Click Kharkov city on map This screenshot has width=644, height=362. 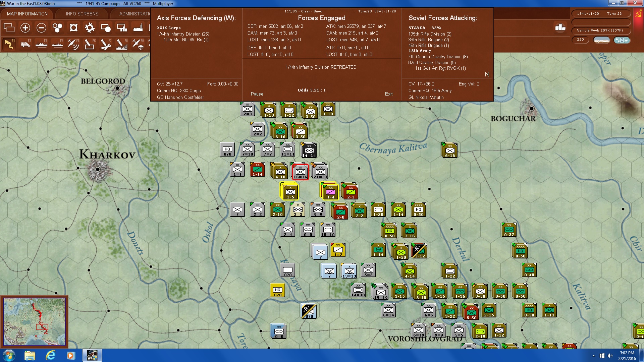click(x=98, y=170)
